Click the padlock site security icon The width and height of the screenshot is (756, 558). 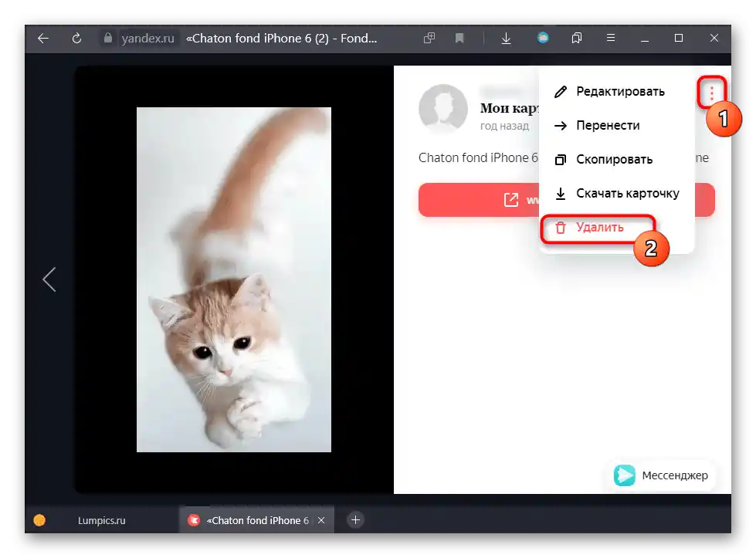108,38
